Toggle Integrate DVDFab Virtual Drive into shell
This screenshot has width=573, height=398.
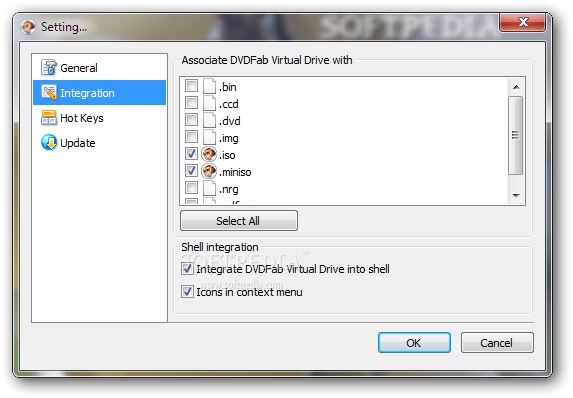click(187, 269)
